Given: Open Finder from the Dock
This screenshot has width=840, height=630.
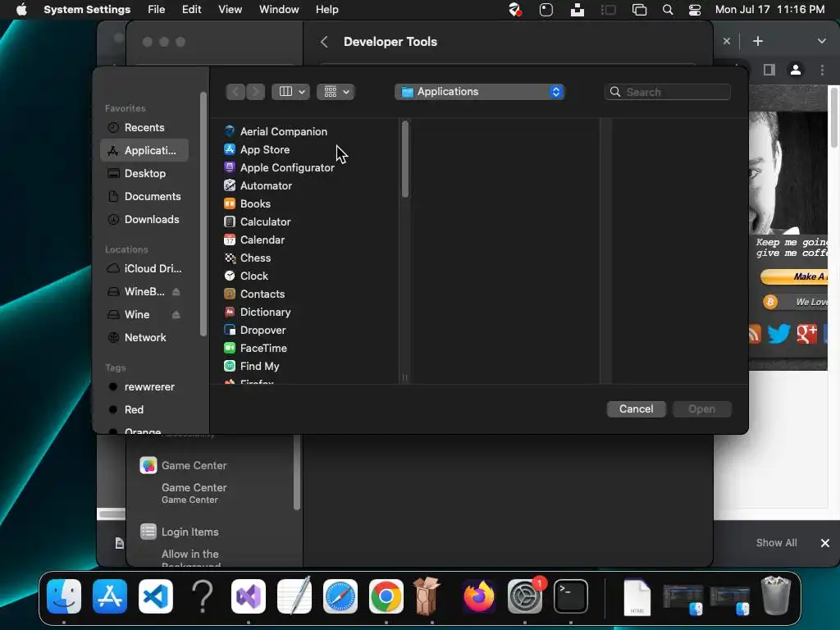Looking at the screenshot, I should (64, 596).
